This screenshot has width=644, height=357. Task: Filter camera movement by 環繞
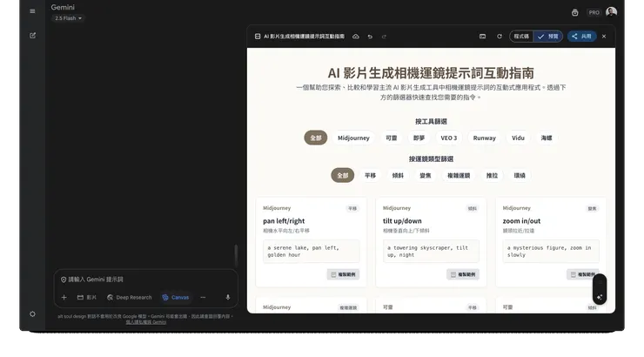click(520, 175)
